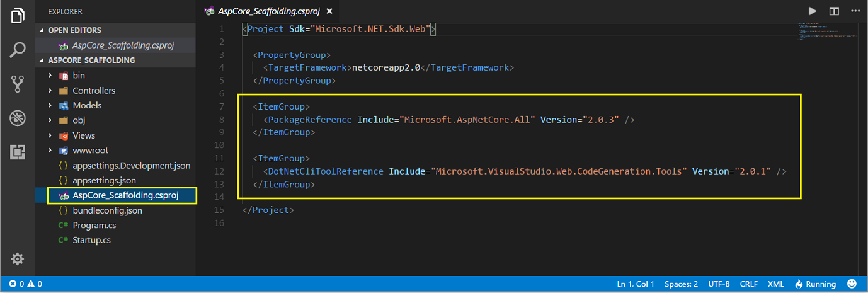Open appsettings.json in explorer
This screenshot has width=868, height=293.
pyautogui.click(x=116, y=181)
